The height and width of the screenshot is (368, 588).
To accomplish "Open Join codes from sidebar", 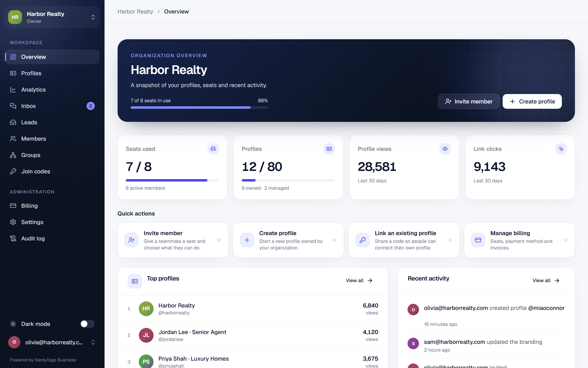I will click(x=52, y=171).
